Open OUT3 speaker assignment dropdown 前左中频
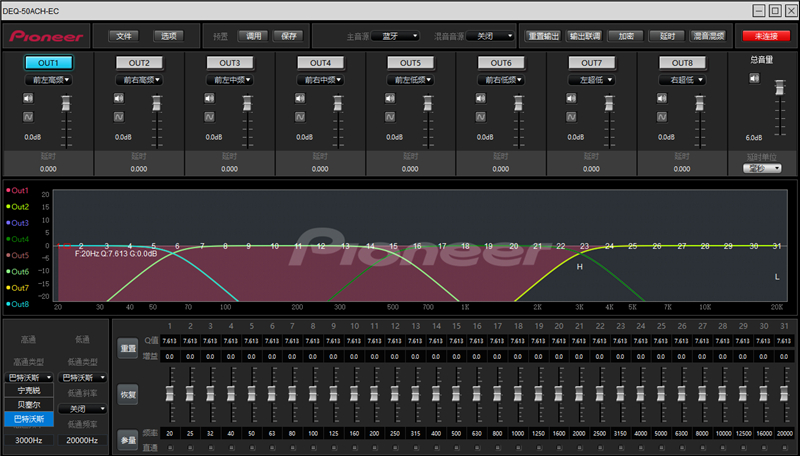This screenshot has width=800, height=456. pos(230,80)
